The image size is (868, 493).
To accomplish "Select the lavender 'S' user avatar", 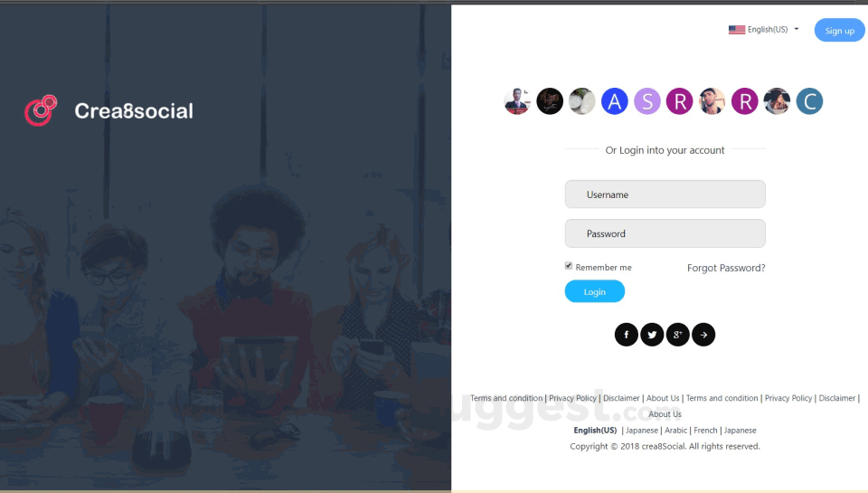I will 647,101.
